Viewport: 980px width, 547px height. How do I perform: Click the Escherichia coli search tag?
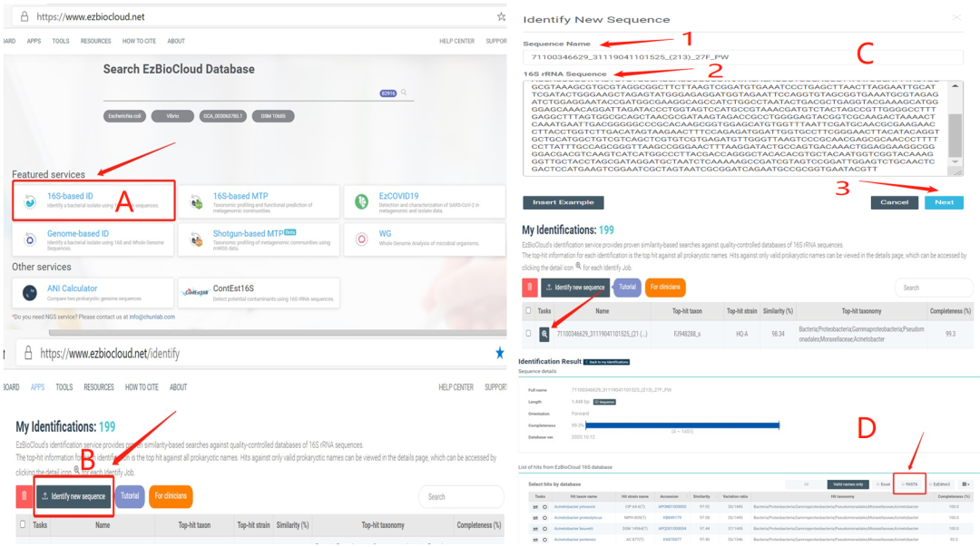pos(124,116)
